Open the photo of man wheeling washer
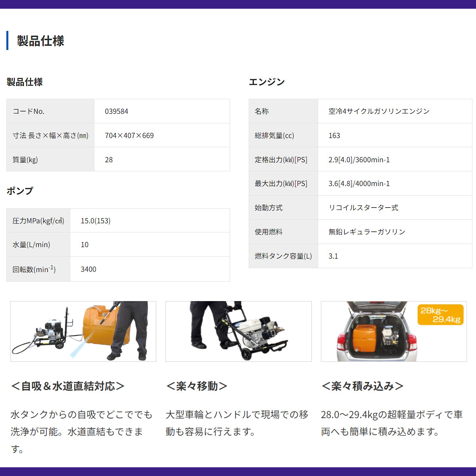Image resolution: width=476 pixels, height=476 pixels. (x=238, y=331)
